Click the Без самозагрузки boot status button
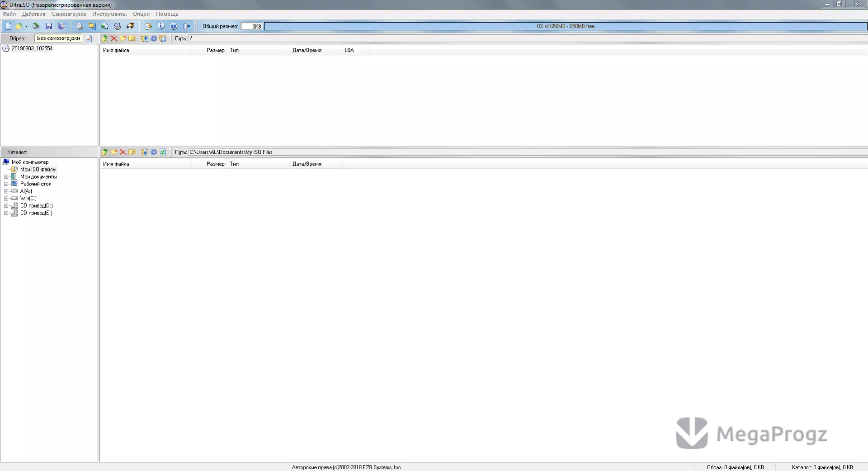Image resolution: width=868 pixels, height=471 pixels. pos(58,38)
